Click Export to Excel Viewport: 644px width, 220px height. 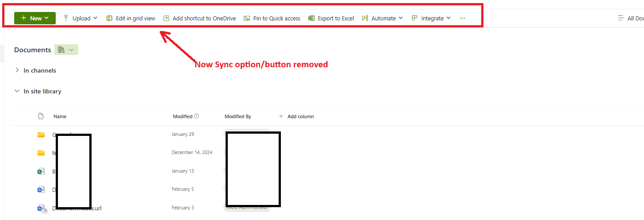click(331, 18)
